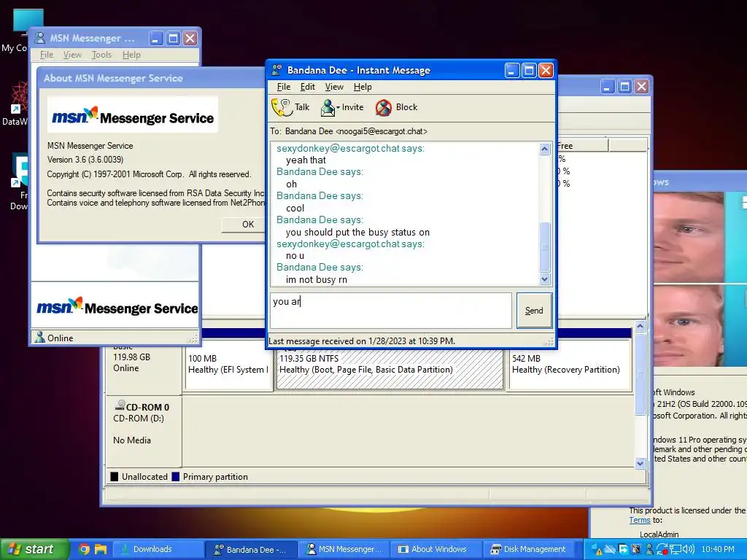747x560 pixels.
Task: Switch to About Windows taskbar button
Action: tap(436, 550)
